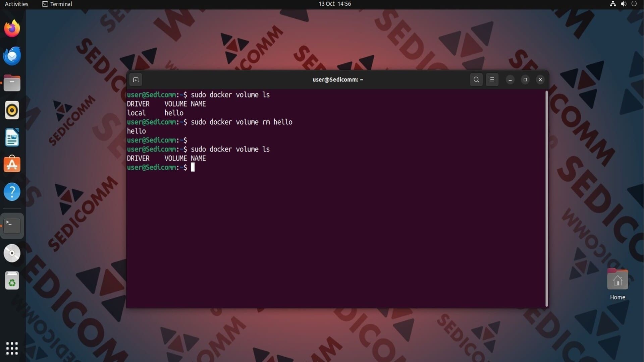Open the Terminal search tool
This screenshot has width=644, height=362.
tap(476, 80)
